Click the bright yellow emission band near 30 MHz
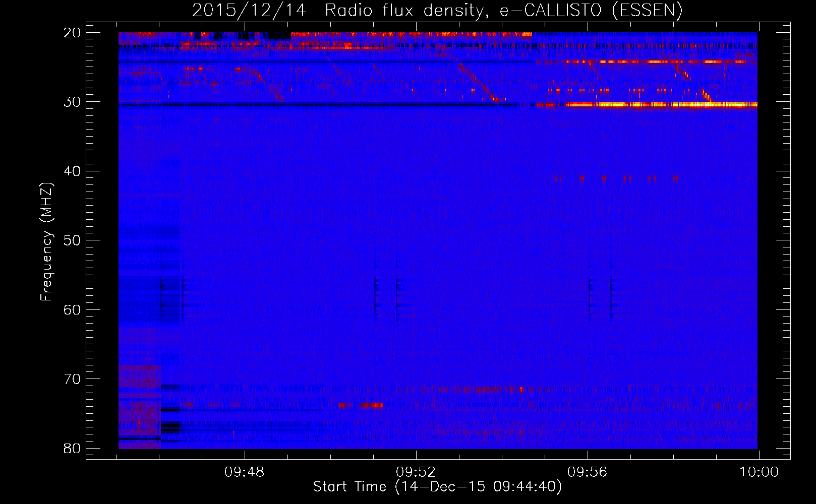The height and width of the screenshot is (504, 816). point(661,105)
